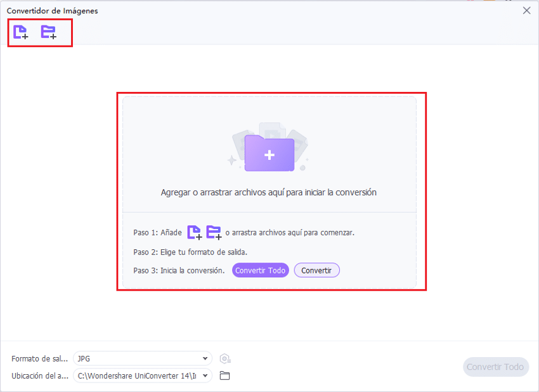Click the Convertidor de Imágenes window title

tap(52, 11)
